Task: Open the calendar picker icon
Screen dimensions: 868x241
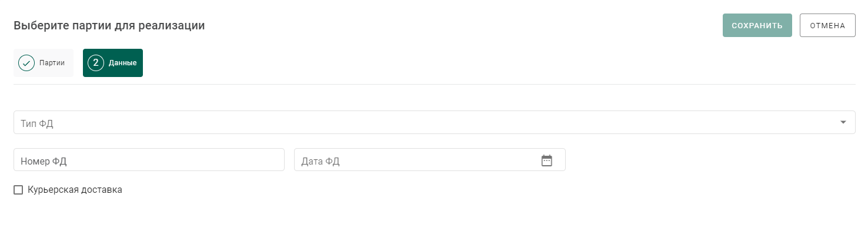Action: click(x=547, y=160)
